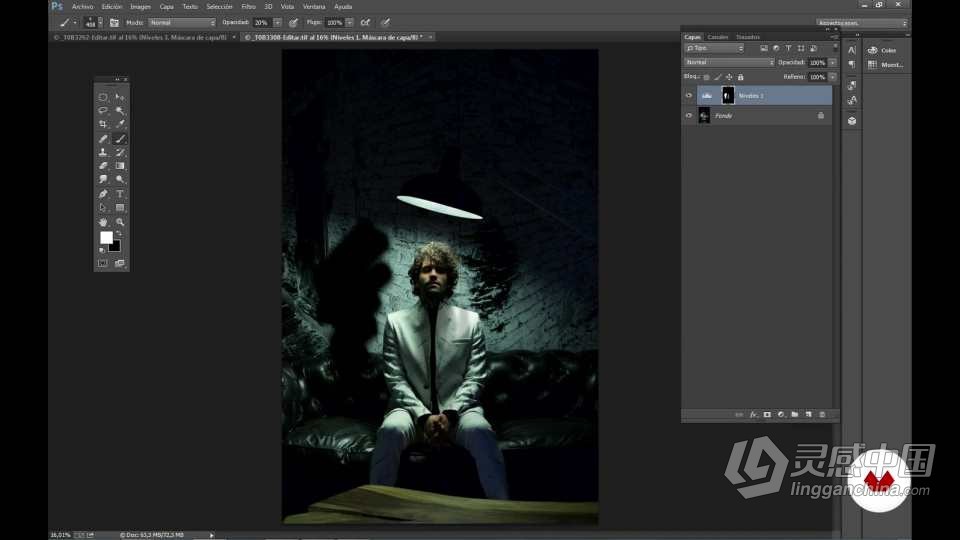Select the History Brush tool

(x=120, y=152)
